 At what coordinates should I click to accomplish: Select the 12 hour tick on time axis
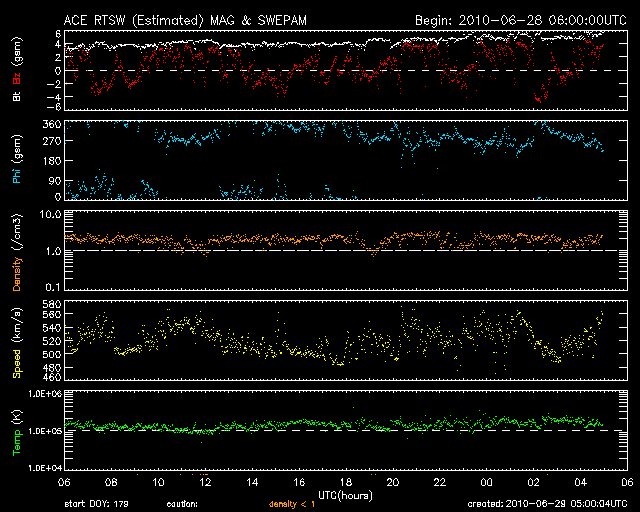pos(205,482)
